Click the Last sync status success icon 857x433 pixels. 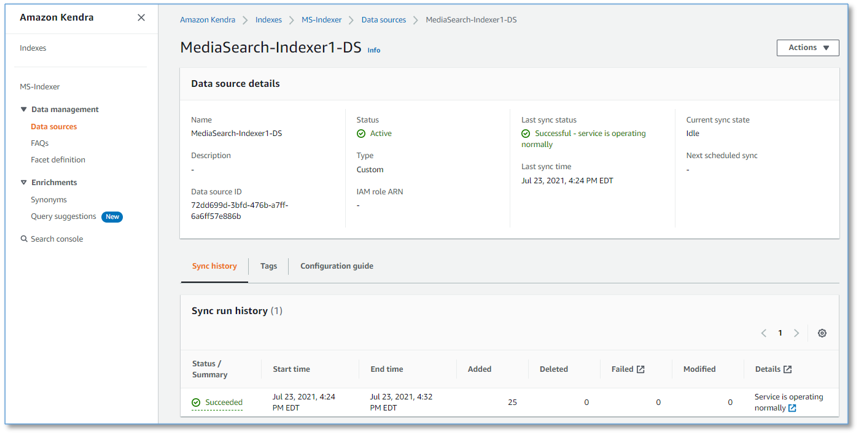(x=526, y=133)
